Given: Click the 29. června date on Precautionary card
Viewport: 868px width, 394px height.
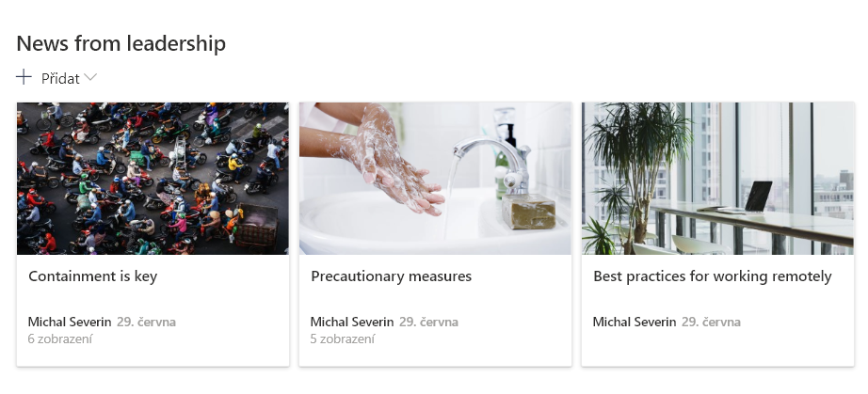Looking at the screenshot, I should pos(428,322).
